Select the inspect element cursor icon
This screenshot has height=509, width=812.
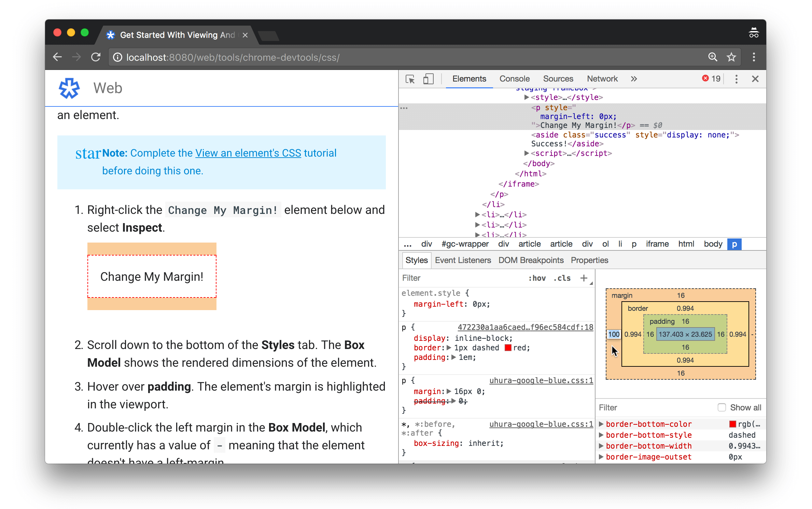(x=410, y=79)
